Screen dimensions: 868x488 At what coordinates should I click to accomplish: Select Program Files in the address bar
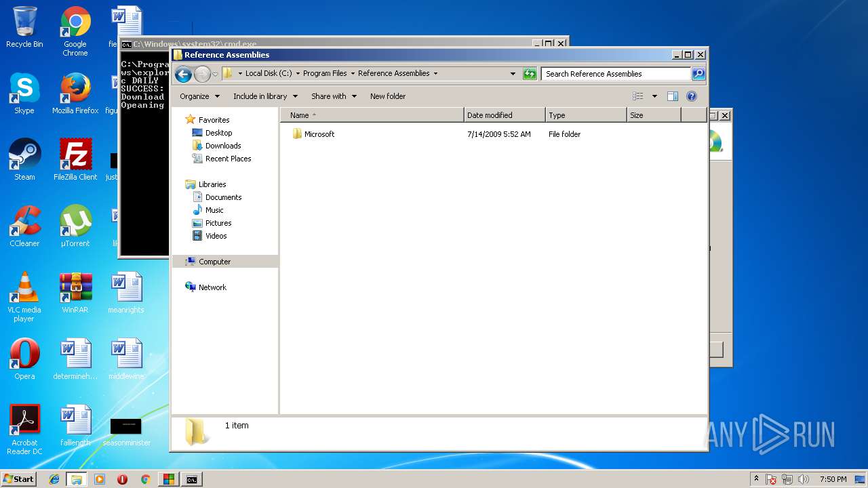point(325,73)
